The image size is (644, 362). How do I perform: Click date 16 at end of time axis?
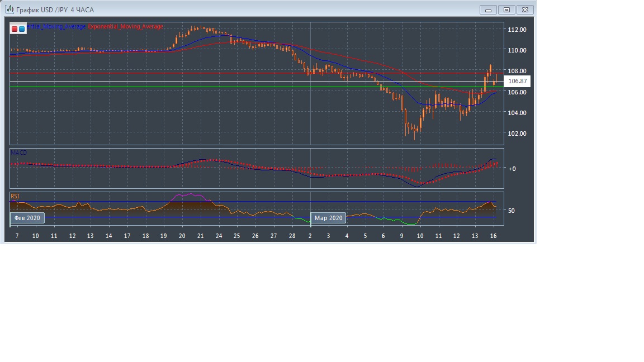tap(493, 236)
